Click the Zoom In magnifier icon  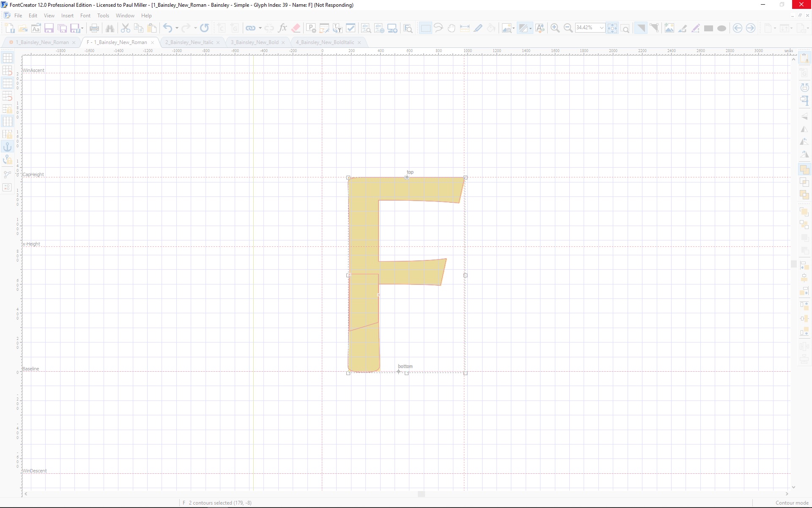pyautogui.click(x=555, y=28)
